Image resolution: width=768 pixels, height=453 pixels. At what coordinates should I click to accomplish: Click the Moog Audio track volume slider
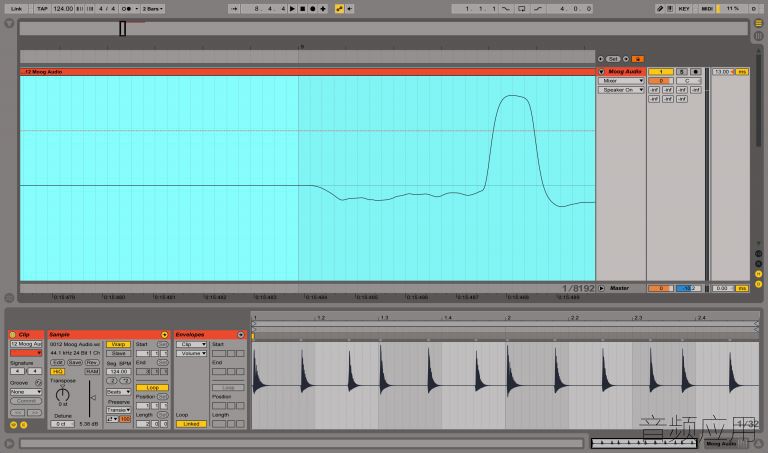coord(661,81)
